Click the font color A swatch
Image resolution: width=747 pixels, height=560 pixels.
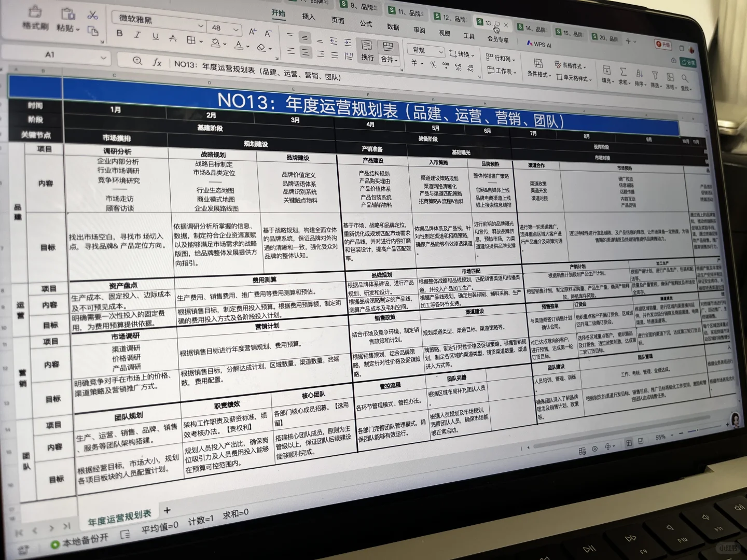coord(238,45)
